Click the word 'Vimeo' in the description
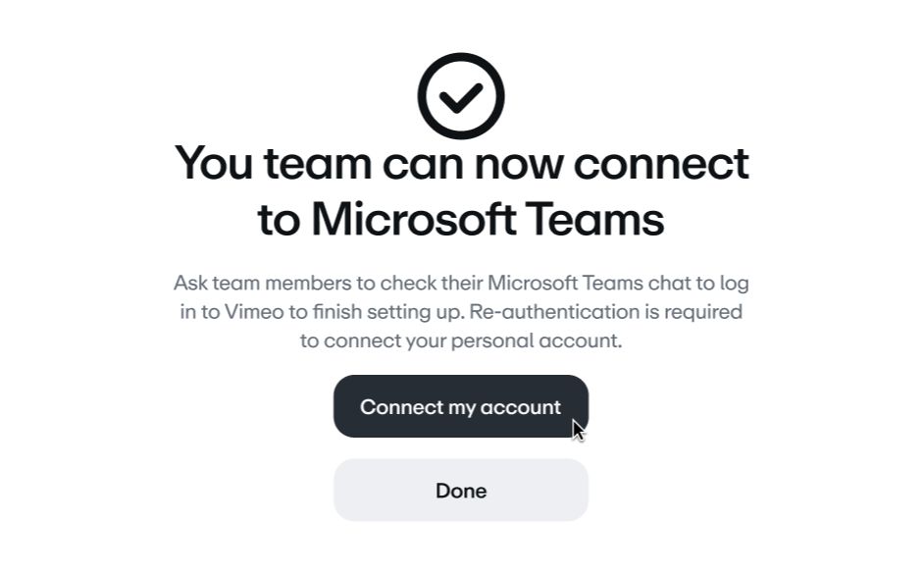924x575 pixels. click(x=254, y=311)
